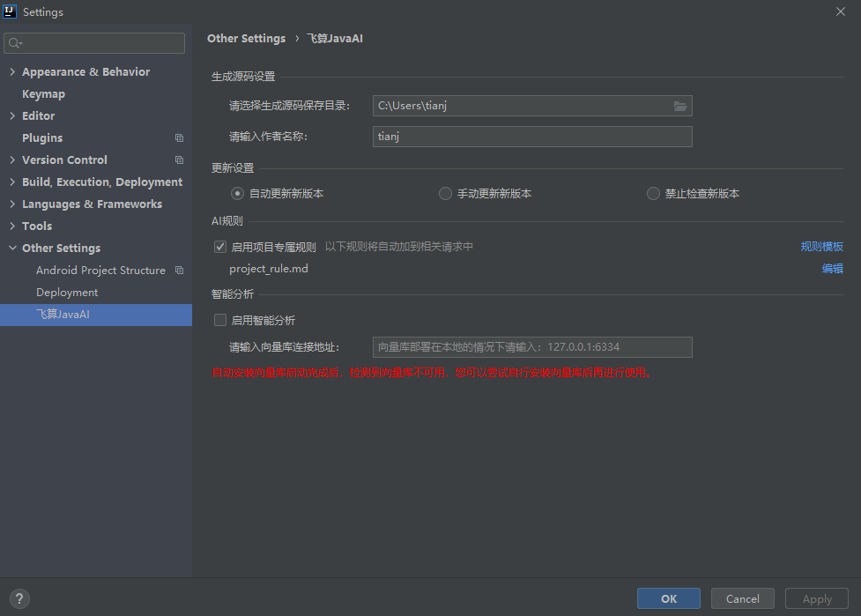This screenshot has height=616, width=861.
Task: Click the search magnifier icon in settings
Action: (x=15, y=43)
